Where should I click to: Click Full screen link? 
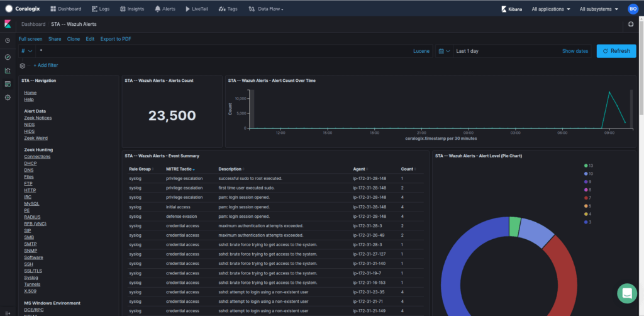30,39
